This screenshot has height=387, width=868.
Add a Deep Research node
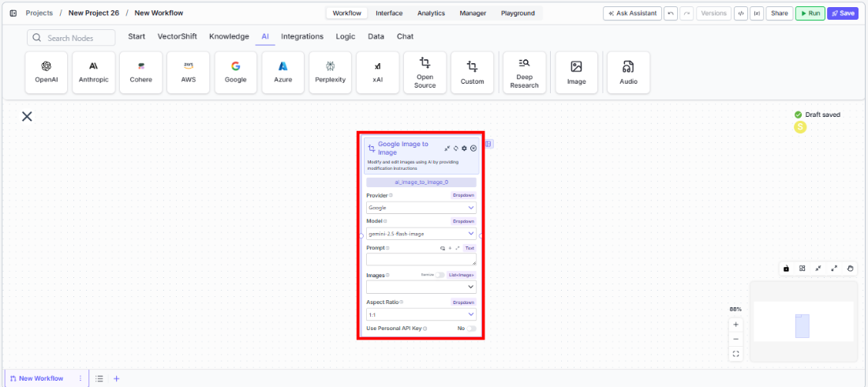(x=524, y=73)
